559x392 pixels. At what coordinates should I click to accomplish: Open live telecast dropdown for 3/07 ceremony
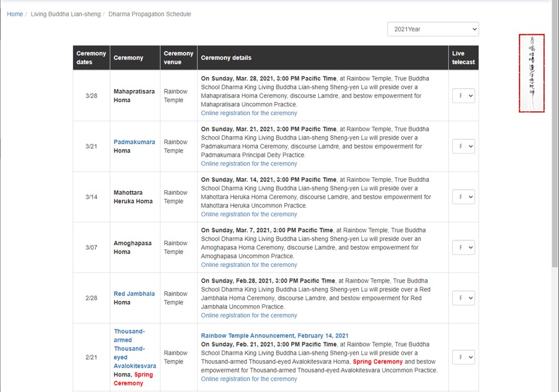464,247
